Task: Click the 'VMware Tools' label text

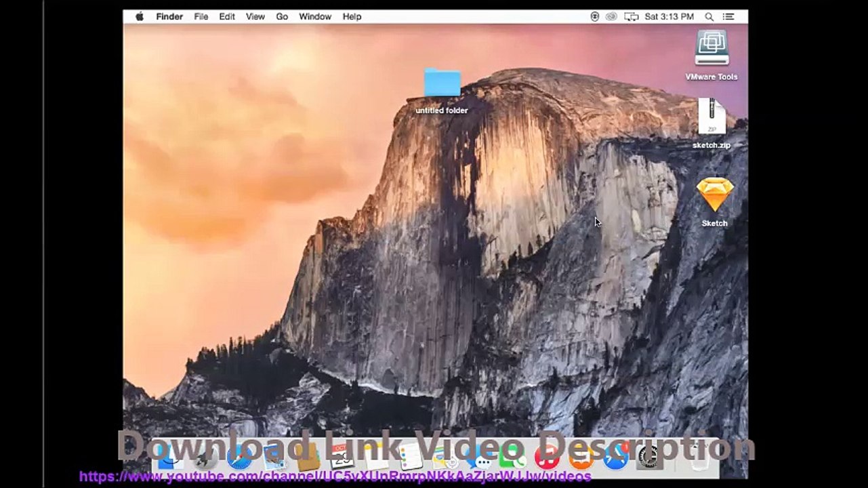Action: coord(711,77)
